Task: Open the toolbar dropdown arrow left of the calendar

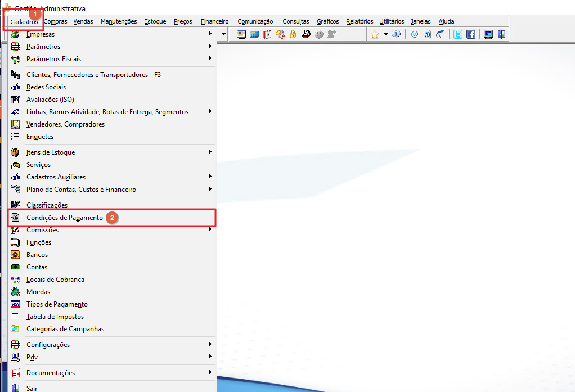Action: click(x=223, y=35)
